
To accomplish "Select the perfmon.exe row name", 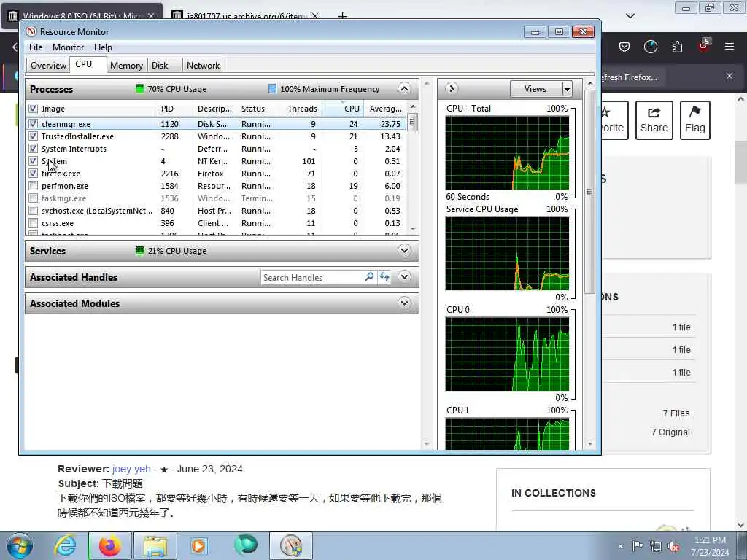I will [x=65, y=186].
